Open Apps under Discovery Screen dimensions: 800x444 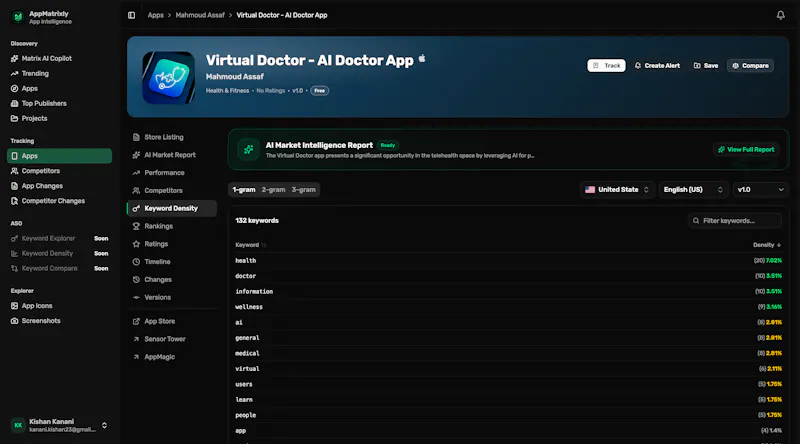click(x=30, y=88)
